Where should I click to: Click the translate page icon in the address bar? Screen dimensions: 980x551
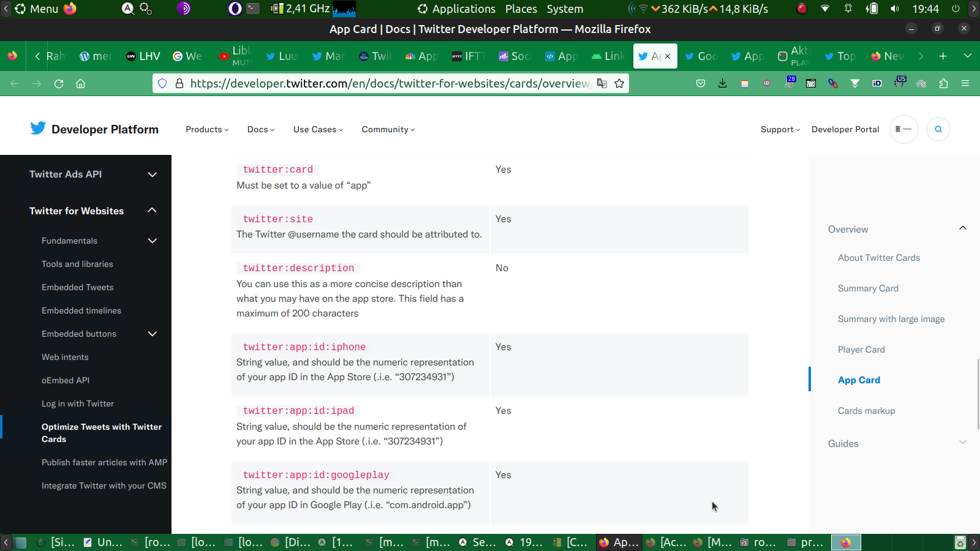[602, 84]
